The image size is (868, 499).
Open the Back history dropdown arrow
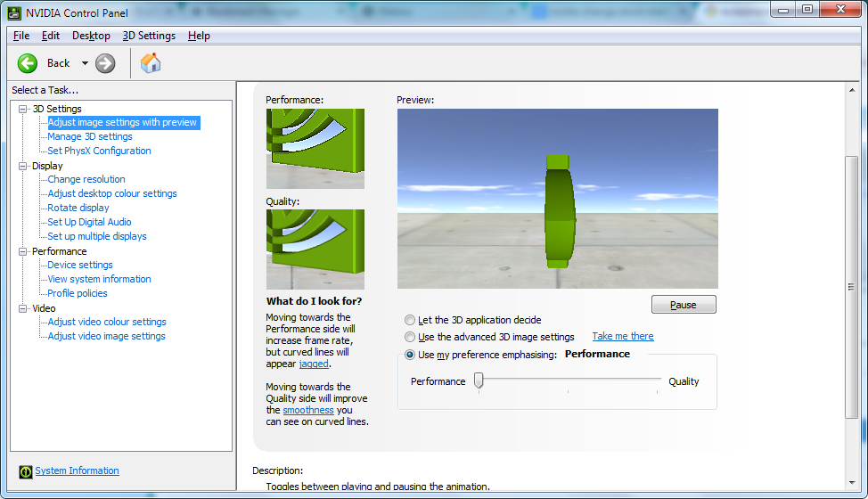click(85, 63)
